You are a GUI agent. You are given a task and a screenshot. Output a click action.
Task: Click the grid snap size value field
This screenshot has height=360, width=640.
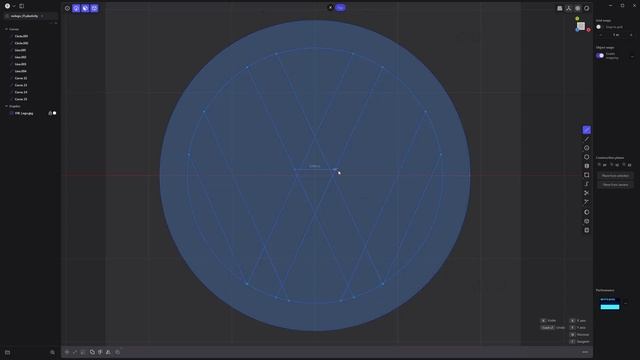click(x=616, y=35)
